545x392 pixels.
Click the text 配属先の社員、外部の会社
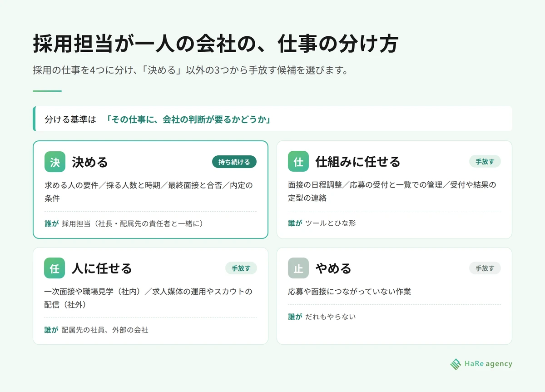tap(105, 330)
